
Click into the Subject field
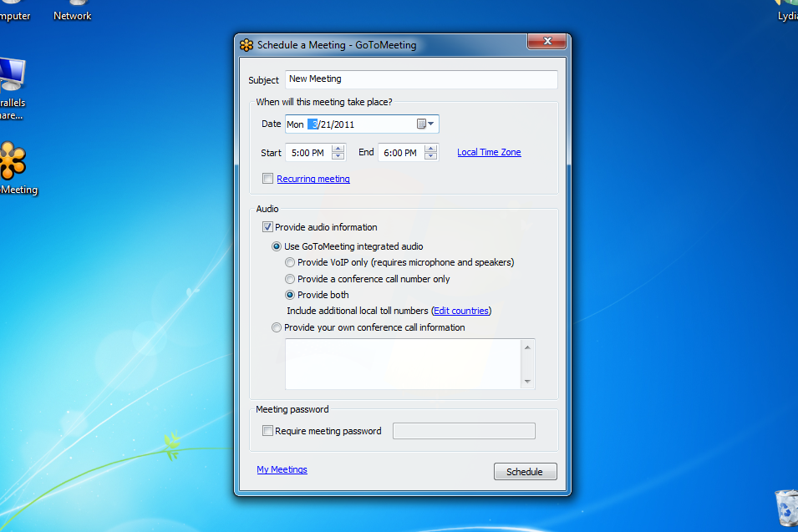pos(421,79)
